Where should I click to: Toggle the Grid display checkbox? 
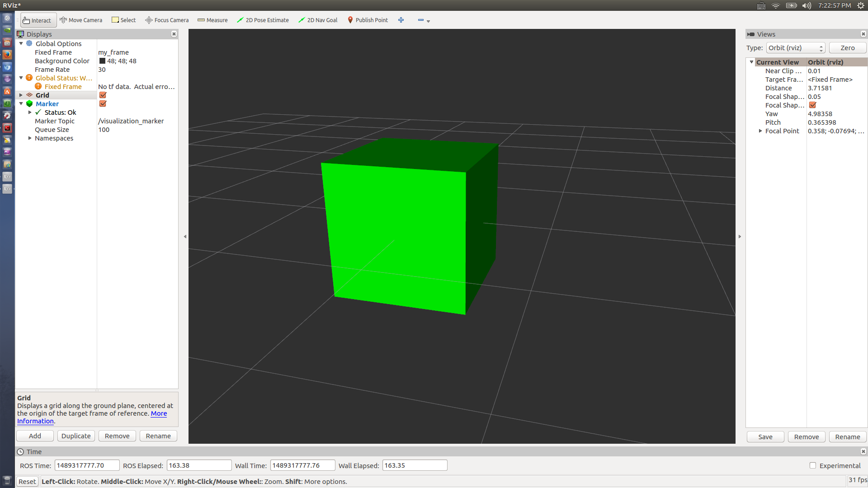(x=103, y=95)
